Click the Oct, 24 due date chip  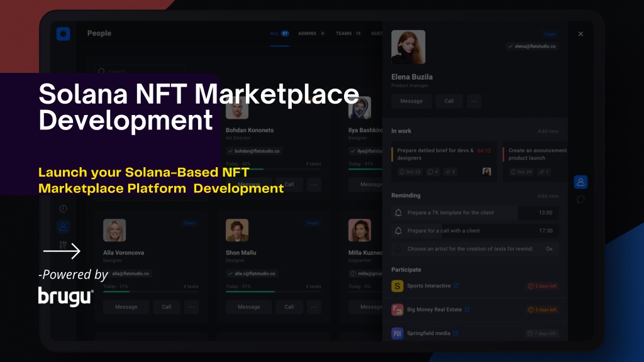coord(521,172)
